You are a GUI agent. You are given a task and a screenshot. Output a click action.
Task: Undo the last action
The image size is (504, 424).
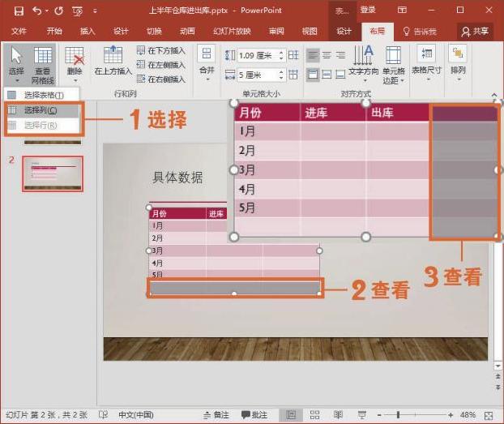pos(37,11)
